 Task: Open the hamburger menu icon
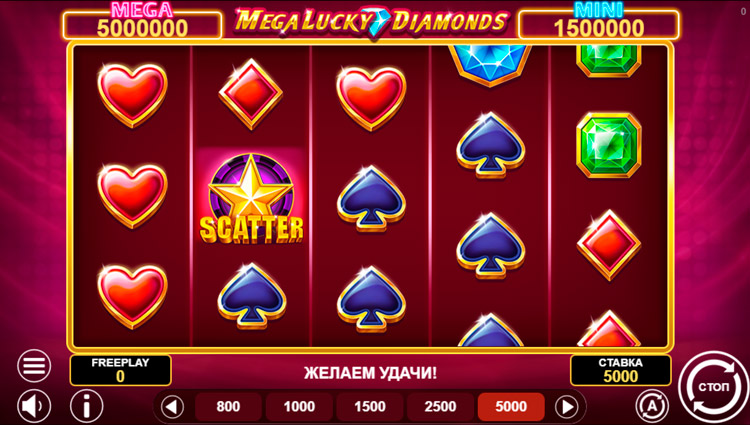(x=34, y=366)
